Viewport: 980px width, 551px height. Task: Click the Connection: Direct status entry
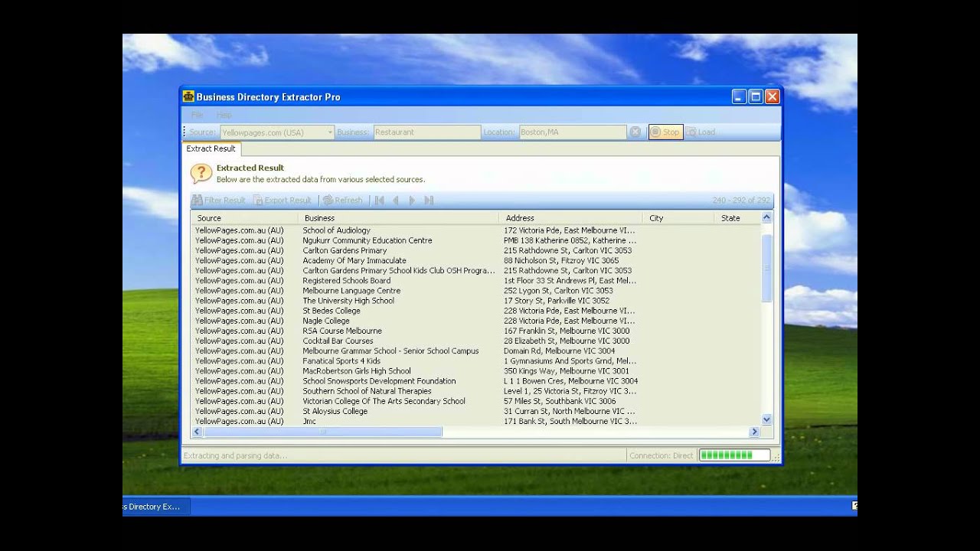(x=661, y=455)
